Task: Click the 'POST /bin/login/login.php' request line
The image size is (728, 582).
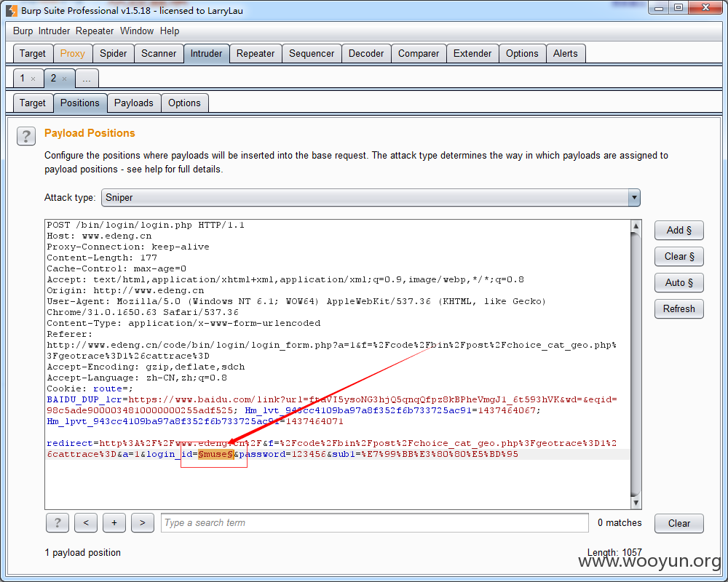Action: tap(146, 225)
